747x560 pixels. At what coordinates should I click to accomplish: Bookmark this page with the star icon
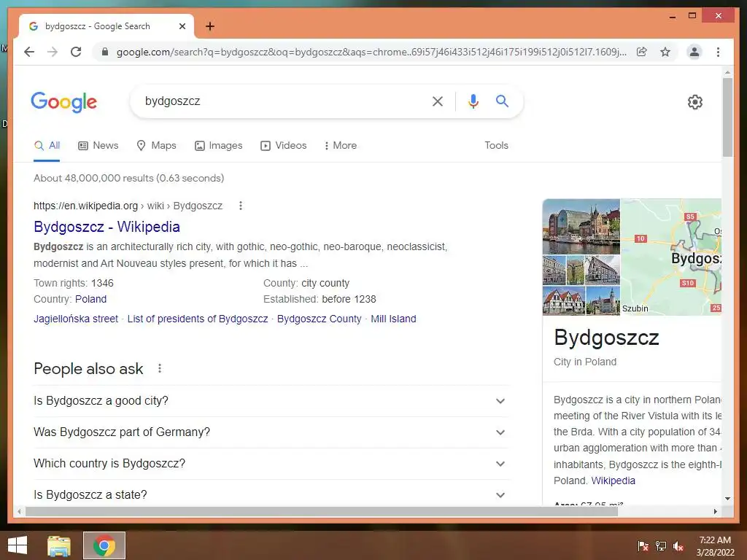(x=665, y=52)
